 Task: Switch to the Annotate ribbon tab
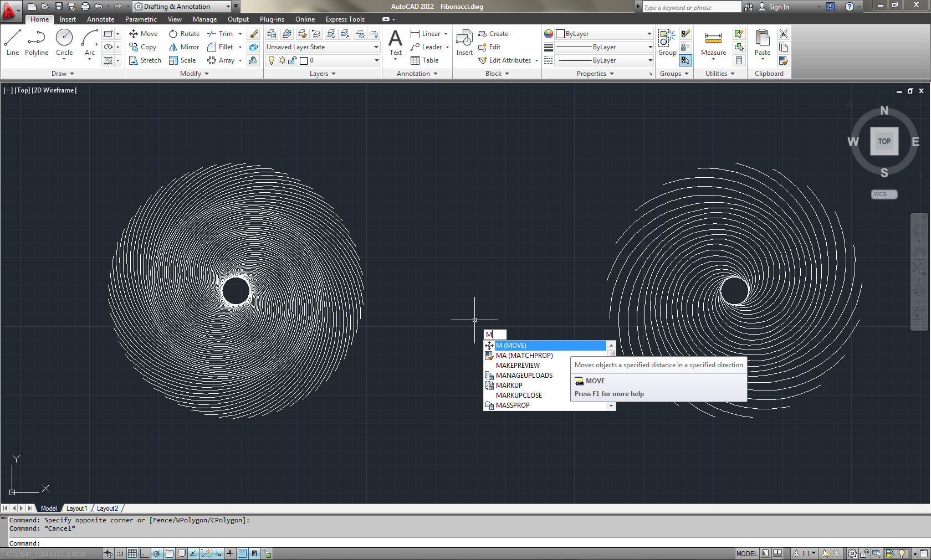(x=100, y=19)
